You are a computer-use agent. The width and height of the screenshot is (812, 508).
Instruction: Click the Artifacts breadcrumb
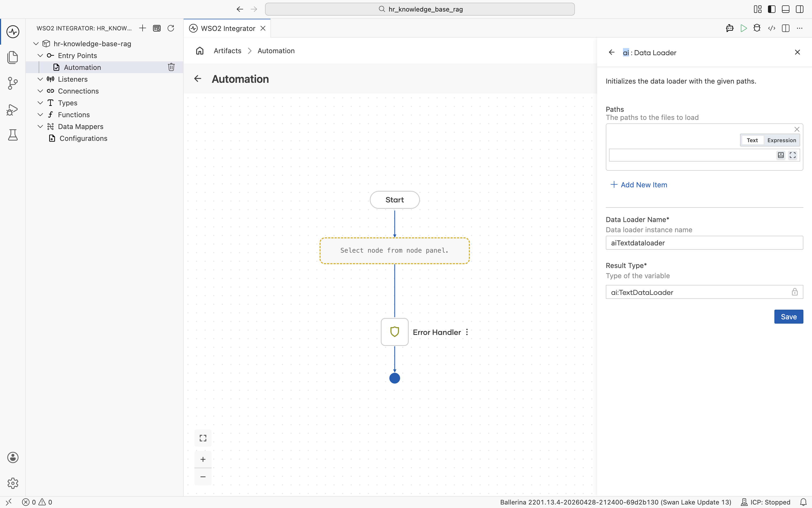click(x=227, y=51)
